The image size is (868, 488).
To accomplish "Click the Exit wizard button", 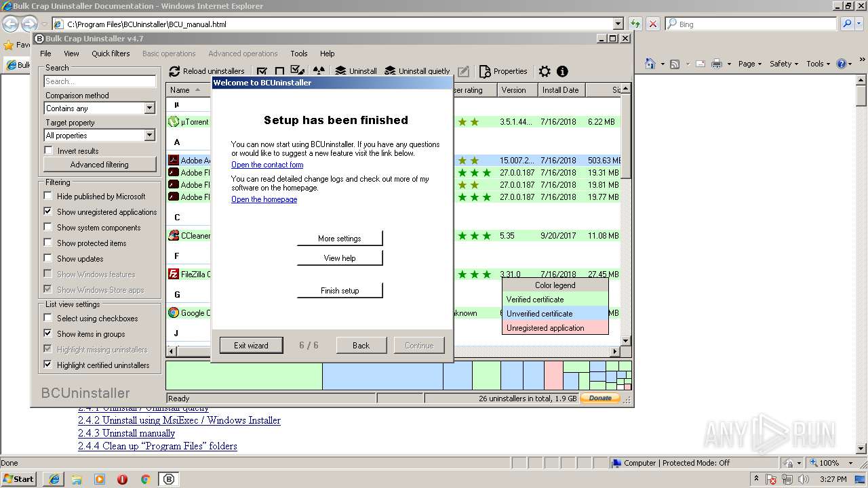I will tap(251, 346).
